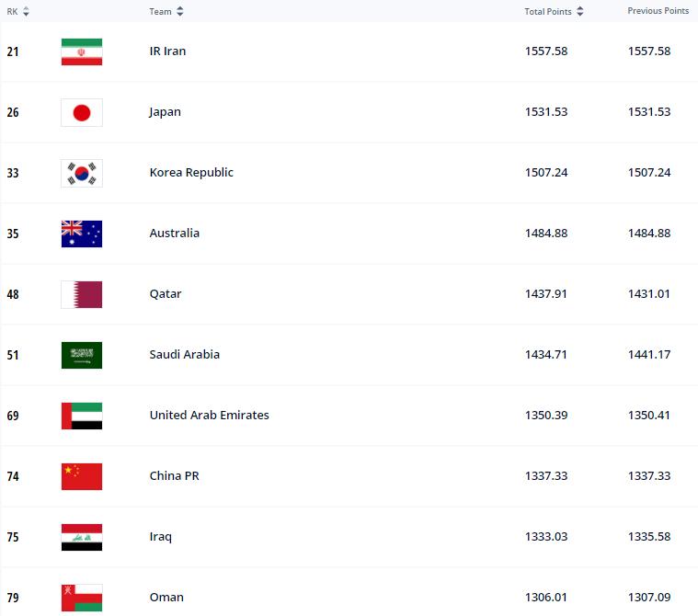Viewport: 698px width, 616px height.
Task: Click the Oman flag icon
Action: tap(81, 598)
